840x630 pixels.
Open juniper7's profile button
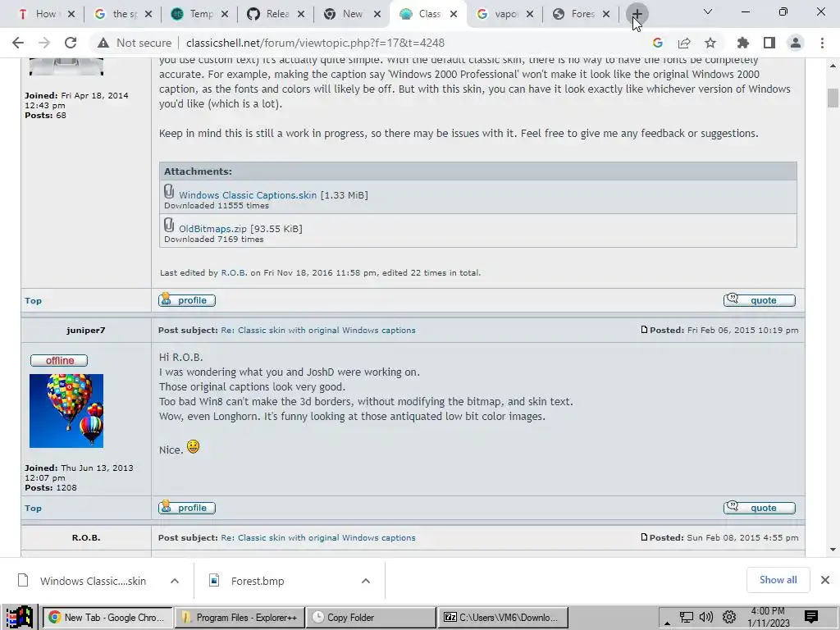tap(187, 507)
